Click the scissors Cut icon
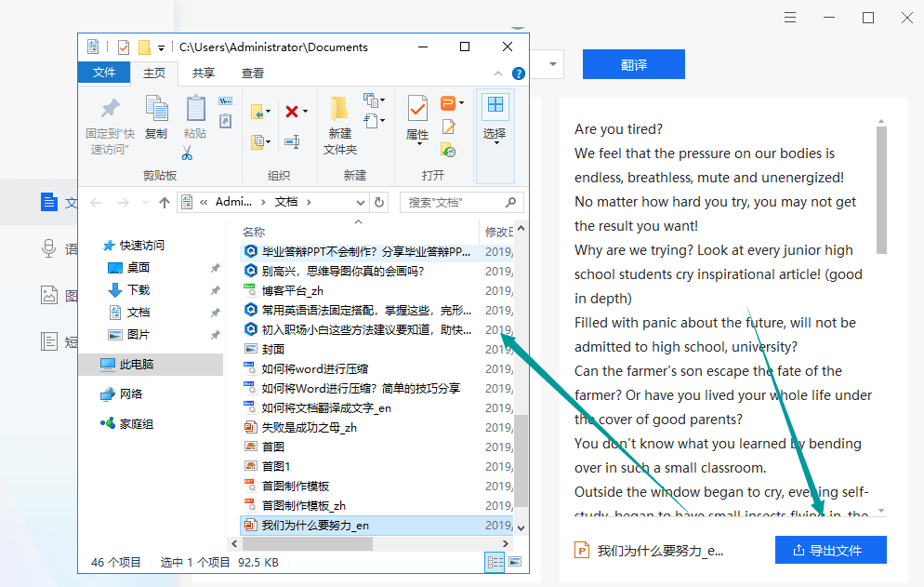Image resolution: width=924 pixels, height=587 pixels. (x=187, y=154)
